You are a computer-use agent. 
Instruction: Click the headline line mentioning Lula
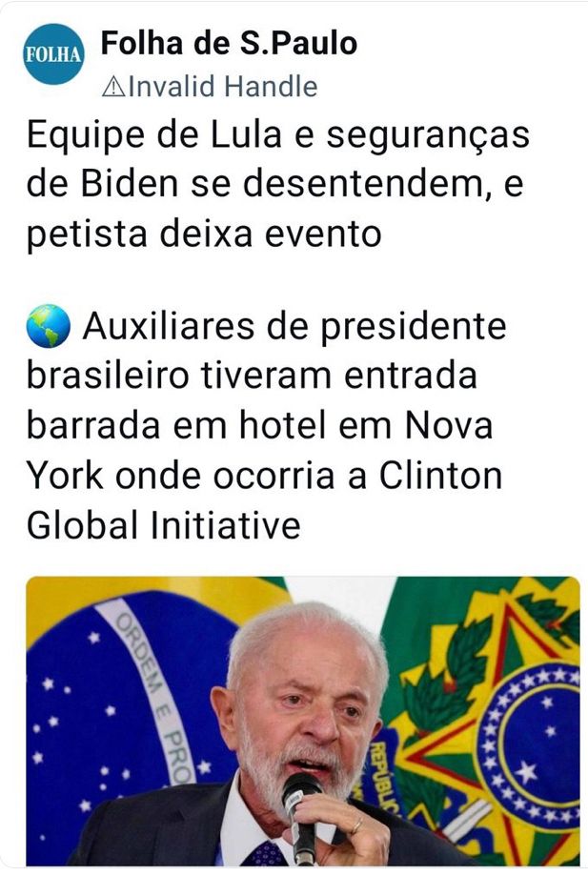point(277,135)
